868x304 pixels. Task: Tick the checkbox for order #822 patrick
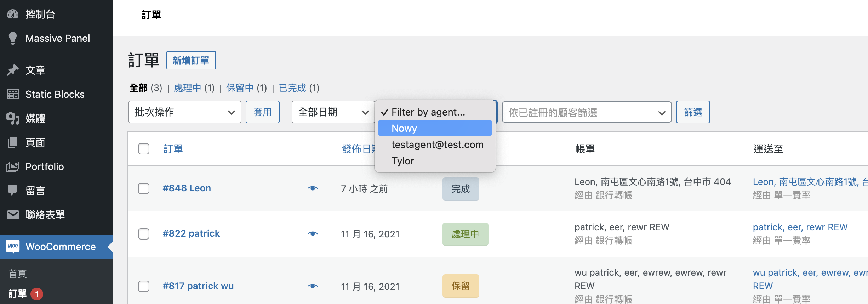(x=144, y=234)
